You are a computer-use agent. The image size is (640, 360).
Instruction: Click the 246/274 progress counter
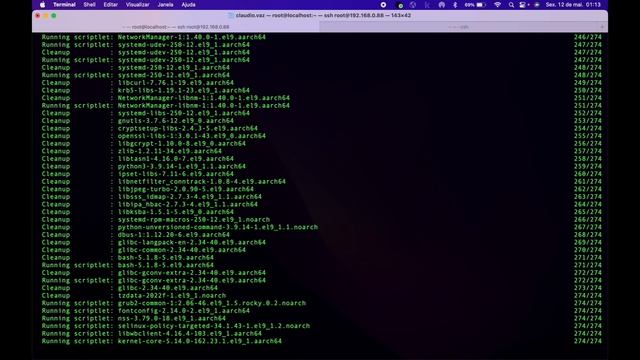pos(588,37)
